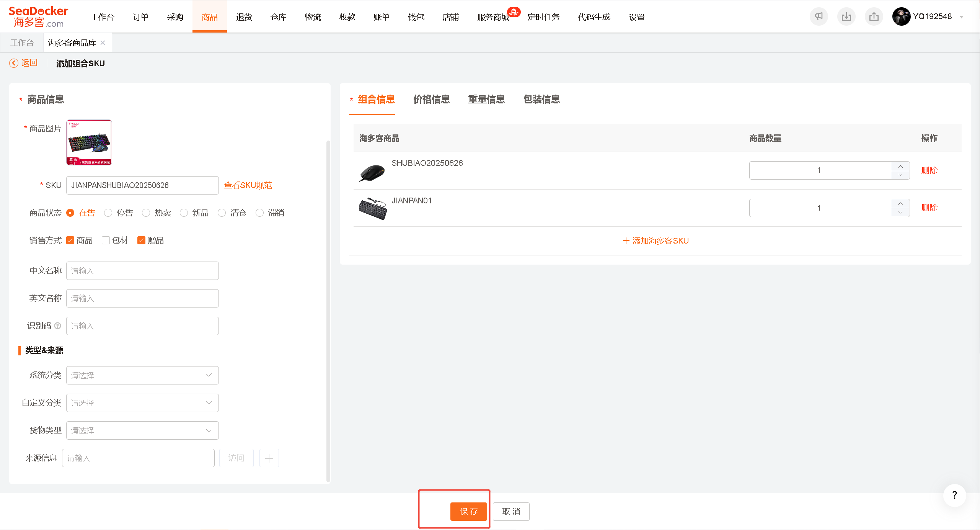
Task: Click 添加海多客SKU to add a product
Action: click(656, 241)
